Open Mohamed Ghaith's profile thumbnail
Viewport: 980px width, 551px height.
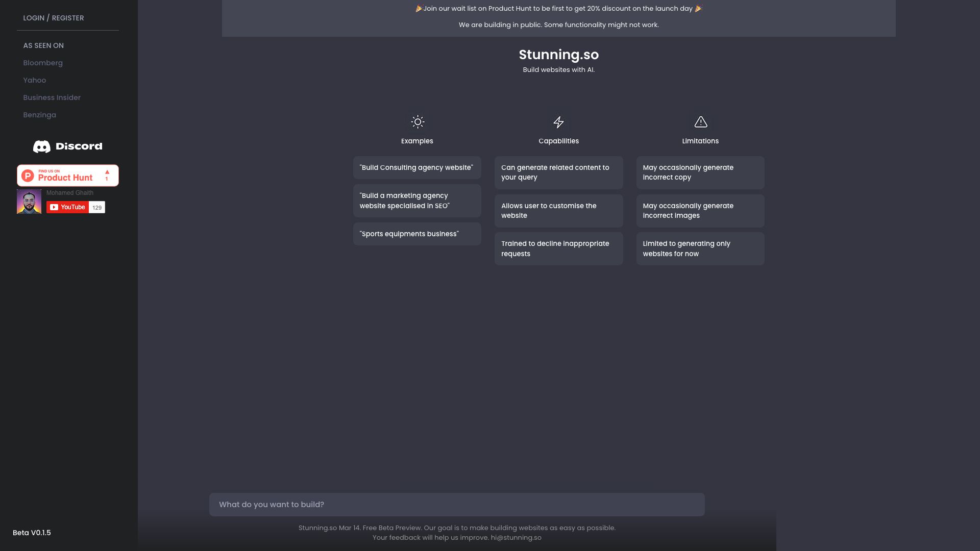click(x=29, y=202)
